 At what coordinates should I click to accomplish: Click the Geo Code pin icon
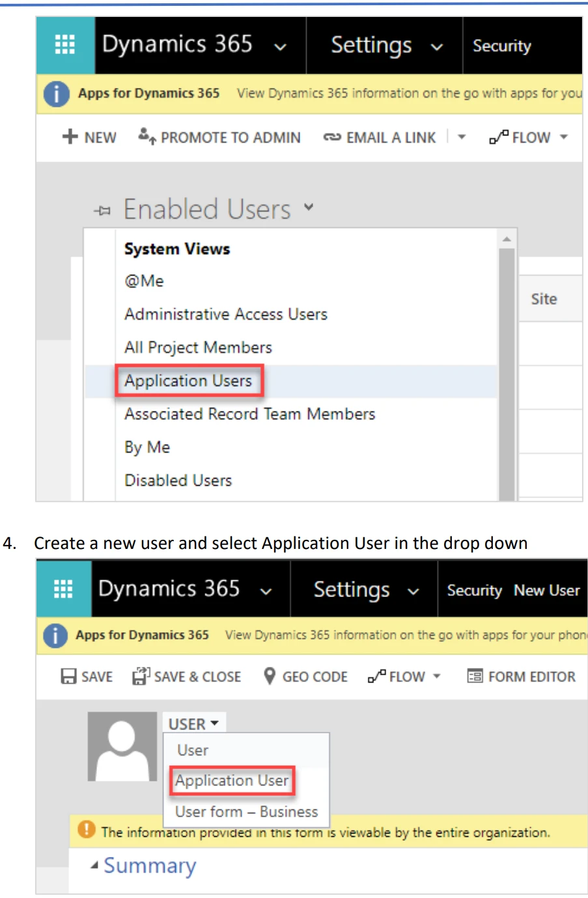[x=270, y=677]
